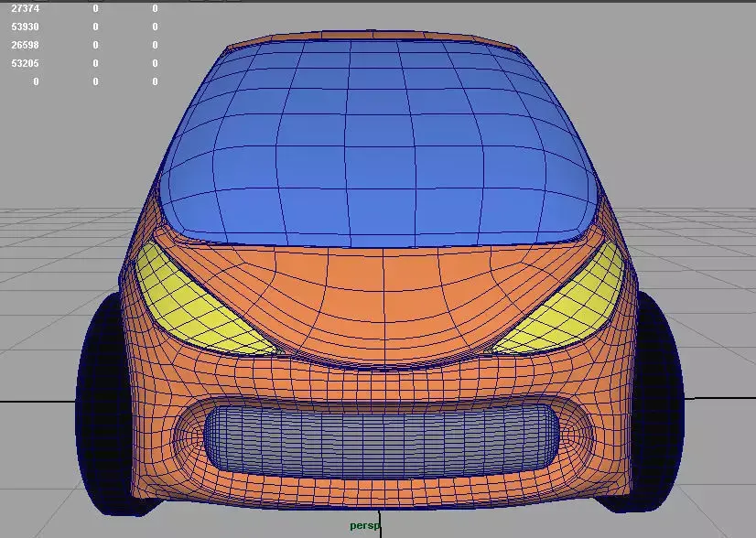Click the 53205 poly count value
This screenshot has width=756, height=538.
(x=25, y=63)
